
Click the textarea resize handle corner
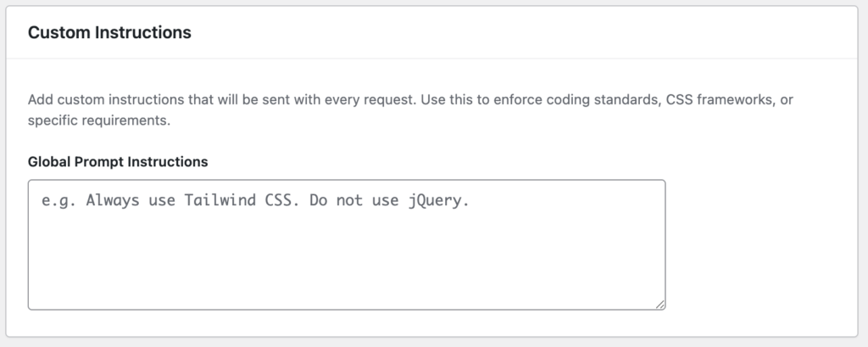(659, 303)
